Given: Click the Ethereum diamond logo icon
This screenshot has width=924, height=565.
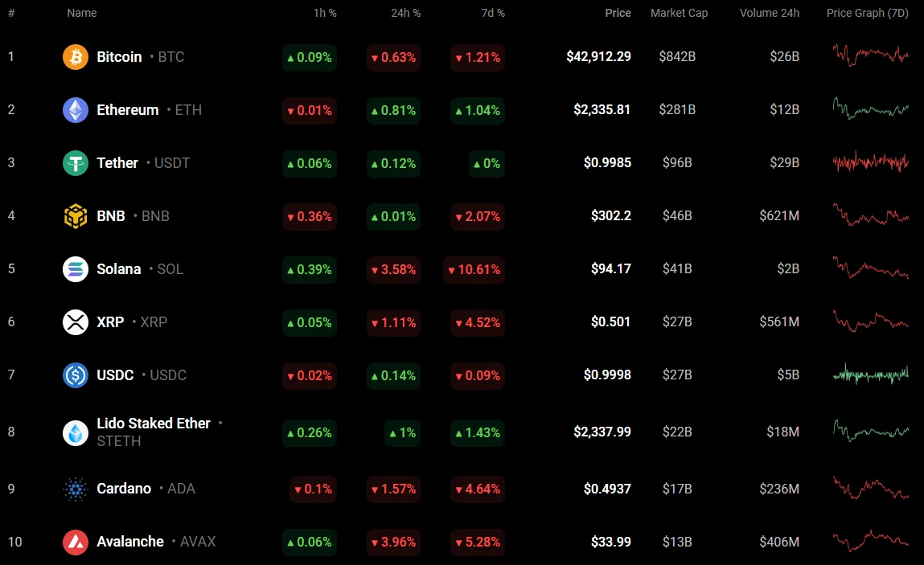Looking at the screenshot, I should click(76, 110).
